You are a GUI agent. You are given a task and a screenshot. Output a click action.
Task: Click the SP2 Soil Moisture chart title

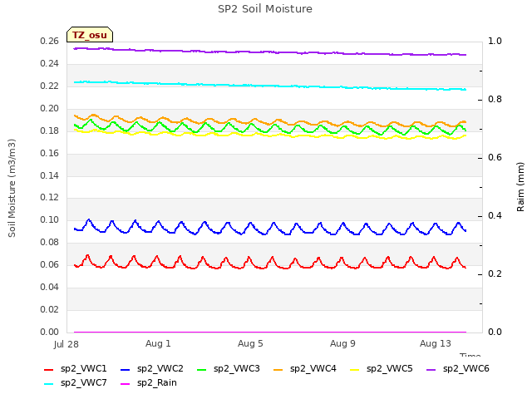point(265,9)
